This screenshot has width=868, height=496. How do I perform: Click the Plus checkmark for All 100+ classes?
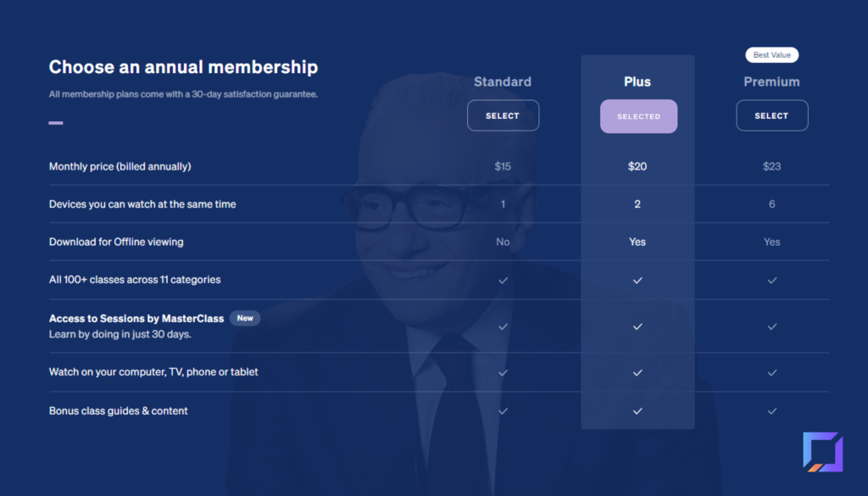tap(637, 280)
